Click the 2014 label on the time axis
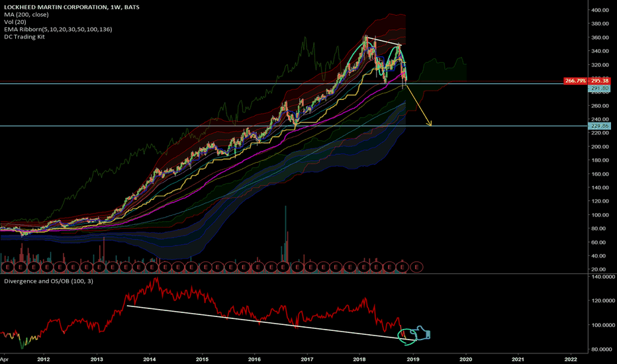Image resolution: width=617 pixels, height=364 pixels. 150,359
